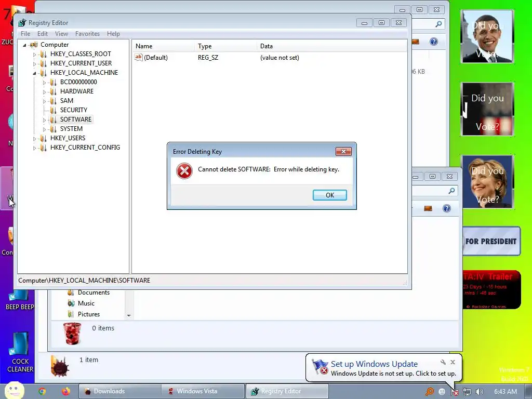Screen dimensions: 532x399
Task: Open Pictures in the Explorer navigation pane
Action: point(88,314)
